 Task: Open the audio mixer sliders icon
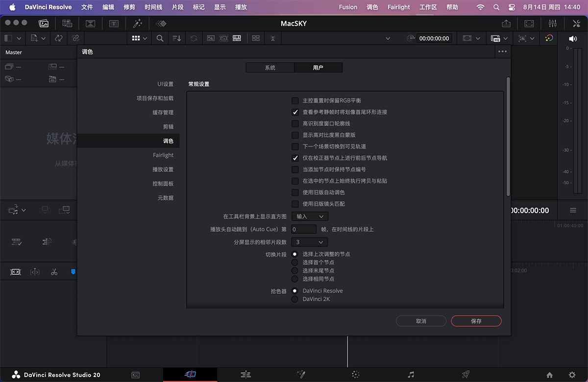point(553,23)
